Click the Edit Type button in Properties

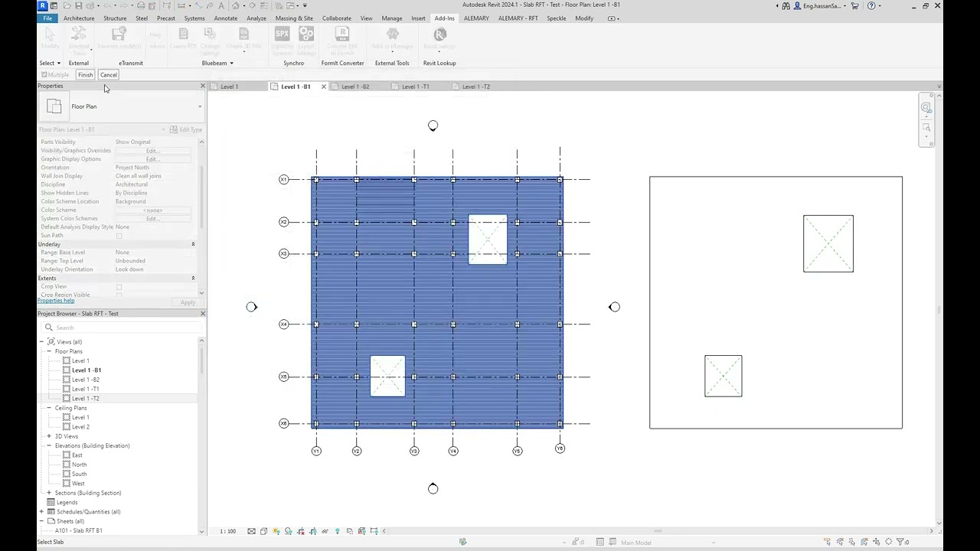pyautogui.click(x=185, y=129)
